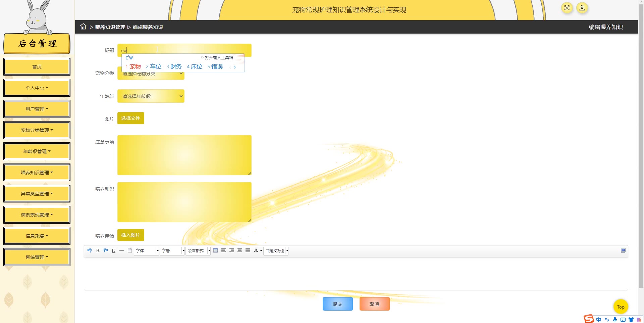Image resolution: width=644 pixels, height=323 pixels.
Task: Select IME candidate 5 错误
Action: tap(215, 66)
